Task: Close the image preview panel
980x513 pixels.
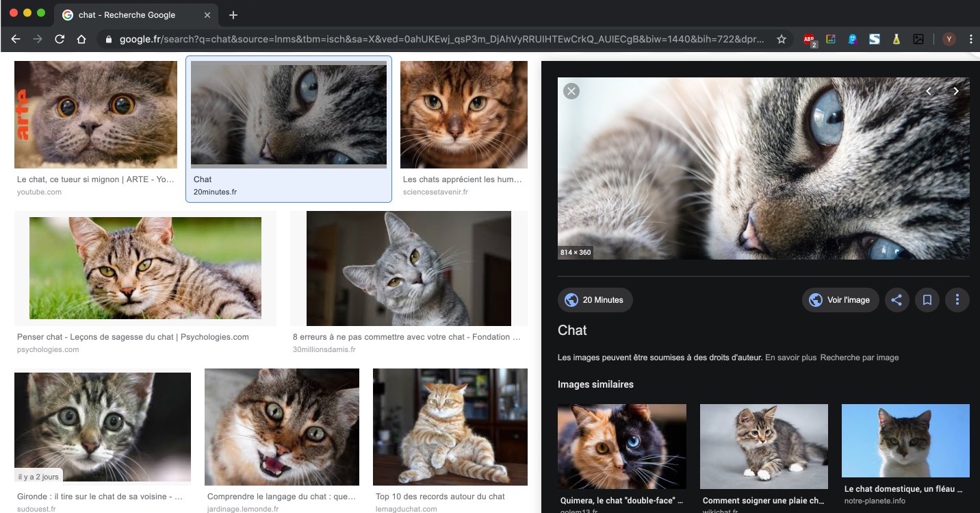Action: click(571, 91)
